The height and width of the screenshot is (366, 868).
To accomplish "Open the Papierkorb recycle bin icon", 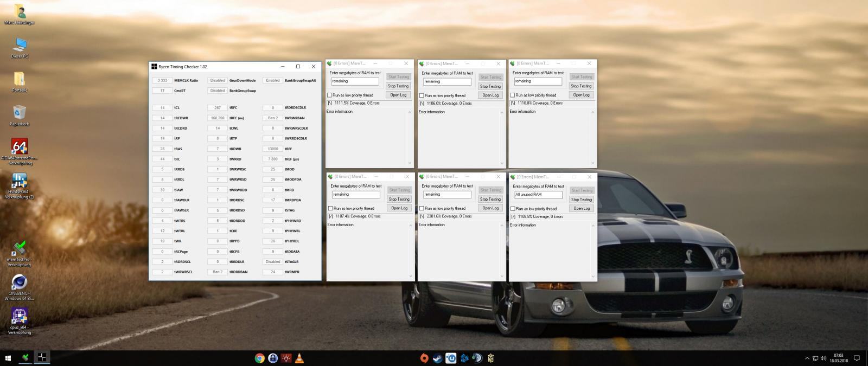I will tap(20, 114).
